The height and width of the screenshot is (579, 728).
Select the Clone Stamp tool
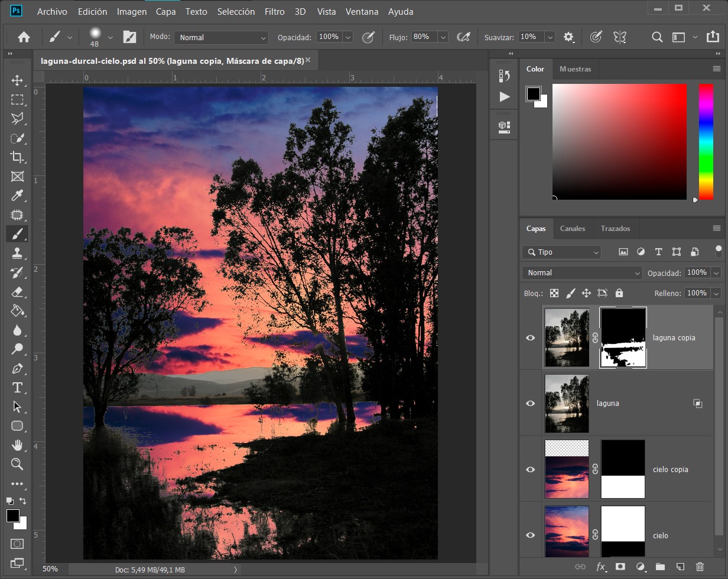click(x=17, y=253)
